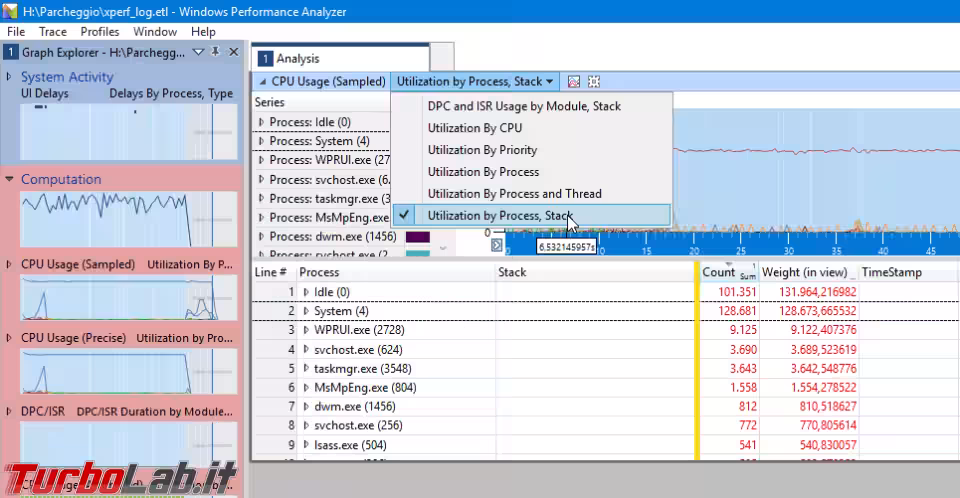Expand DPC/ISR in Graph Explorer
This screenshot has height=498, width=960.
(x=9, y=412)
